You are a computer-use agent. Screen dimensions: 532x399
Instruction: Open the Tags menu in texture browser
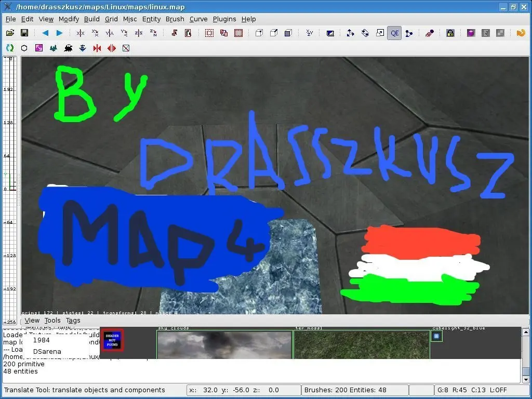click(x=73, y=321)
